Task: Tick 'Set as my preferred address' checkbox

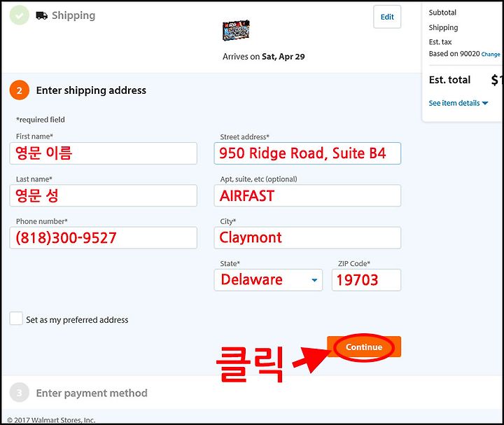Action: (x=16, y=319)
